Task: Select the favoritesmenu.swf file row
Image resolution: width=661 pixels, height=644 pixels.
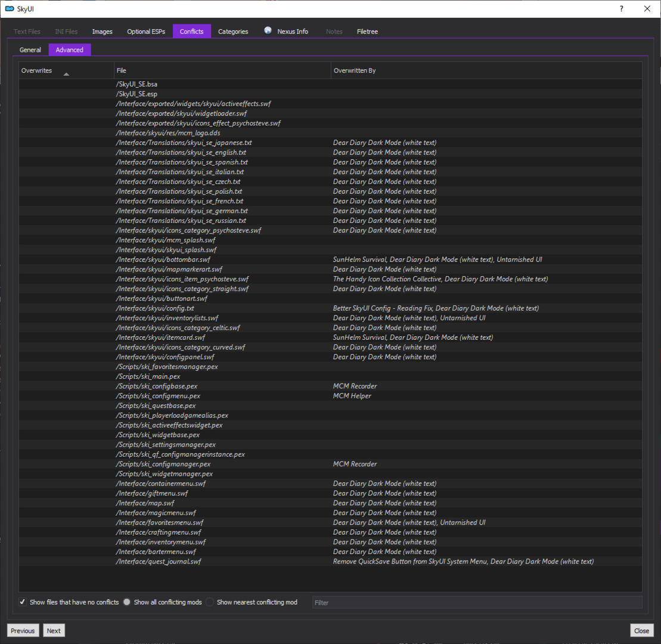Action: pos(330,522)
